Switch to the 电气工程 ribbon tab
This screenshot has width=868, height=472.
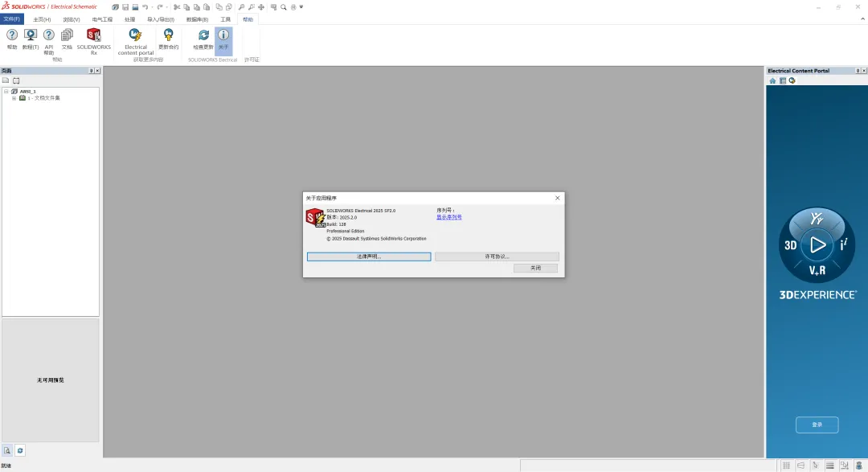[102, 19]
